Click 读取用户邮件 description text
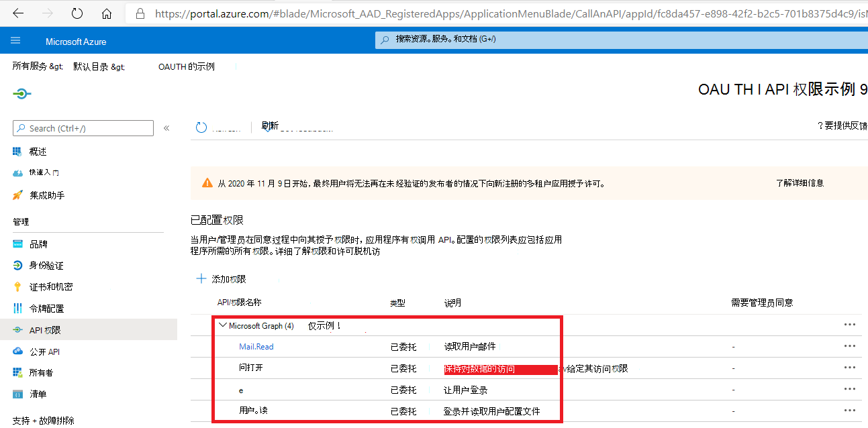The width and height of the screenshot is (868, 428). [x=470, y=347]
